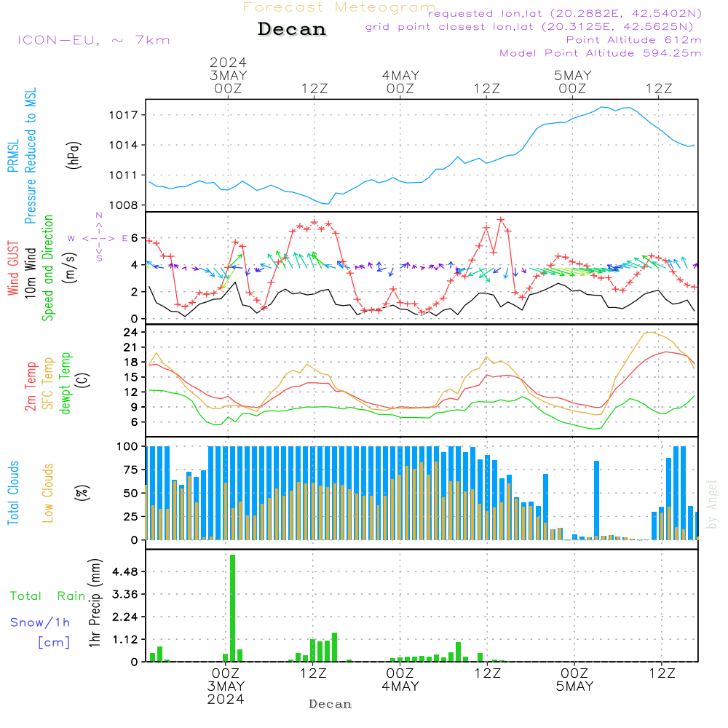
Task: Click the Snow/1h legend text
Action: click(41, 622)
